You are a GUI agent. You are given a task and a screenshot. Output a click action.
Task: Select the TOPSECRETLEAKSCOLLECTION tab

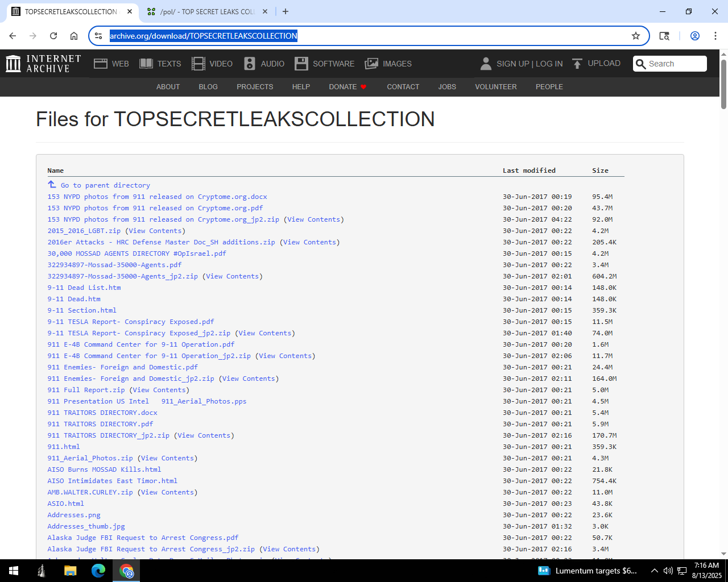[72, 11]
